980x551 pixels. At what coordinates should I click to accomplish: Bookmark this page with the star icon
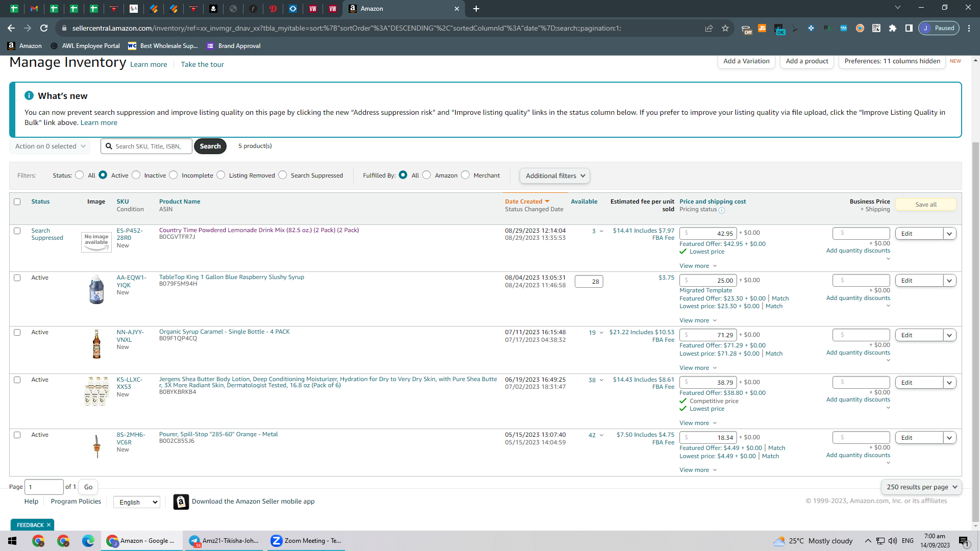click(x=725, y=28)
